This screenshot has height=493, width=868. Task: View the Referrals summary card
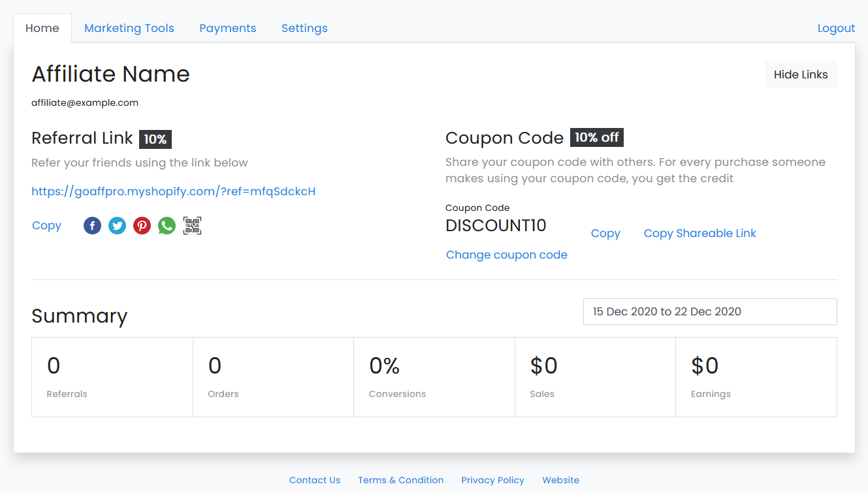click(x=112, y=377)
